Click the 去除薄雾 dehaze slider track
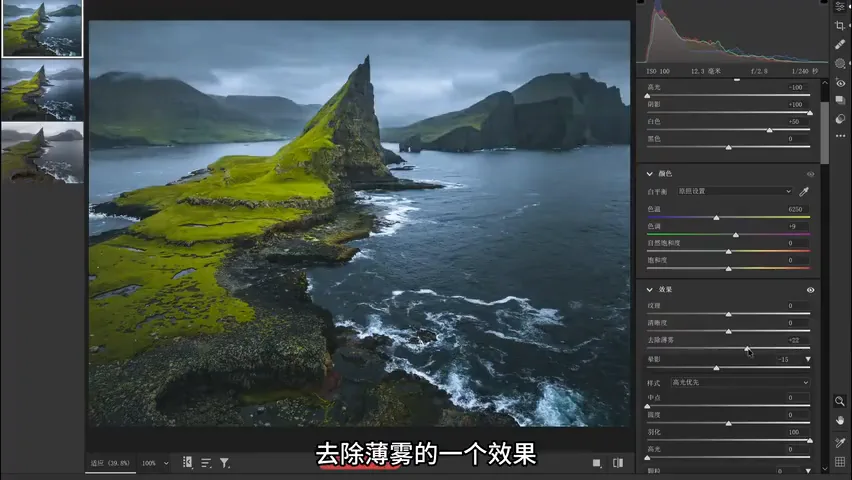This screenshot has height=480, width=852. point(728,348)
